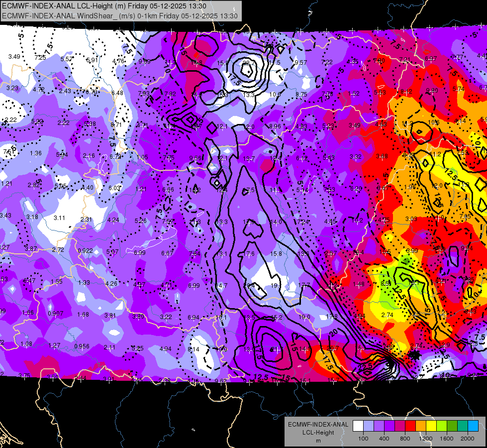Viewport: 487px width, 448px height.
Task: Click the 3.49 wind shear value
Action: click(x=14, y=57)
